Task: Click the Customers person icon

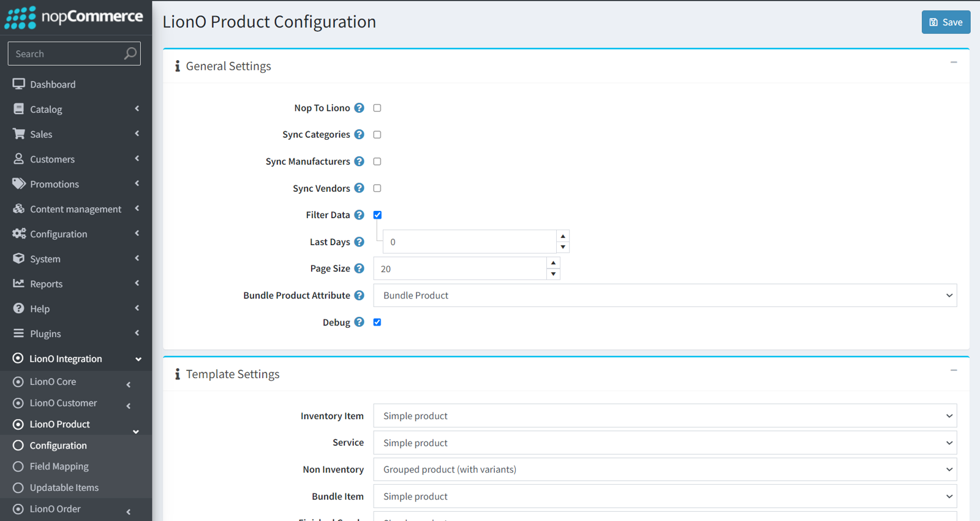Action: (x=19, y=159)
